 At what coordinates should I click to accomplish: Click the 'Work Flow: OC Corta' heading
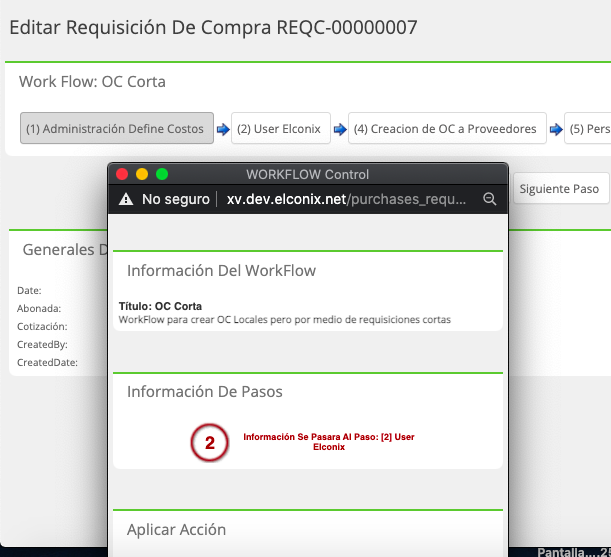(92, 82)
